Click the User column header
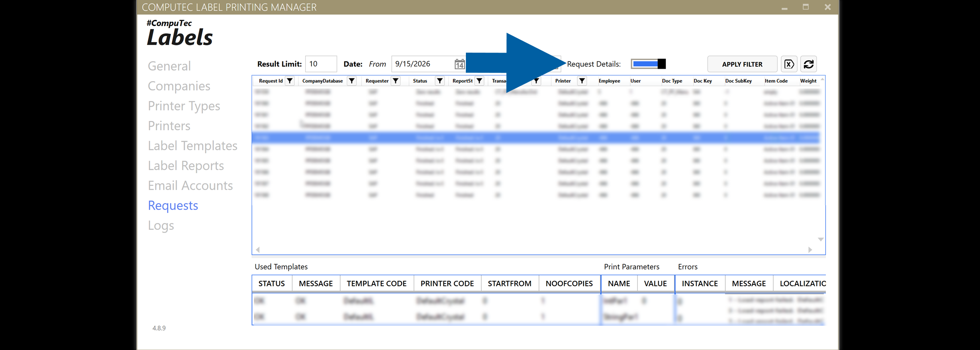Screen dimensions: 980x350 pyautogui.click(x=635, y=81)
